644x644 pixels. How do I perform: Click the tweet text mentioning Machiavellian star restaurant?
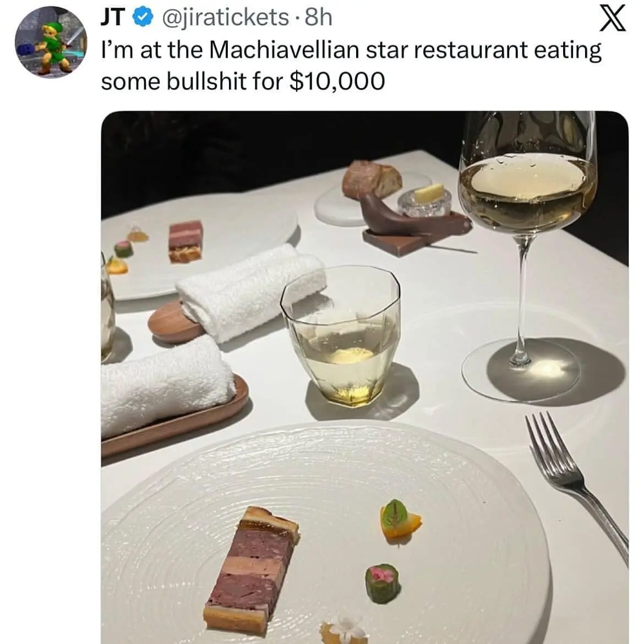(x=351, y=66)
